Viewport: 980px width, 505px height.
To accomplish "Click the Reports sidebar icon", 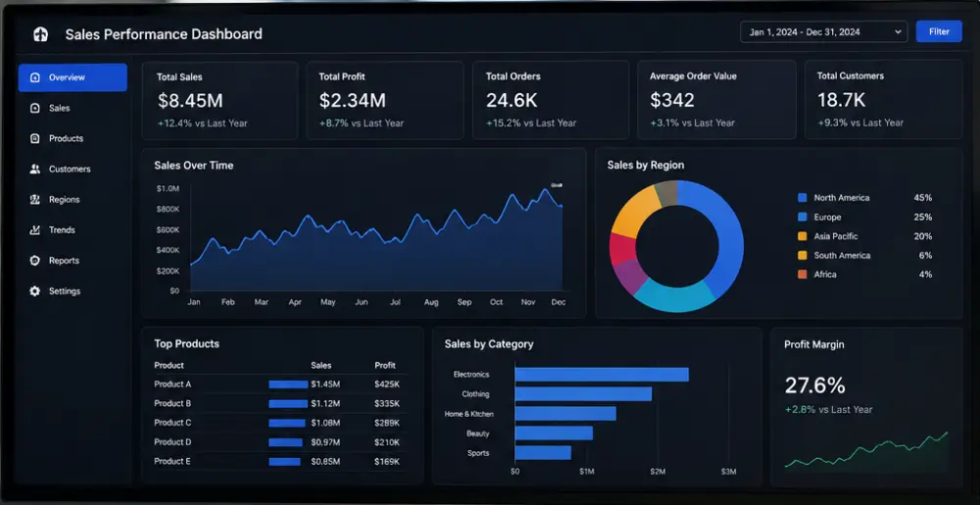I will point(35,261).
